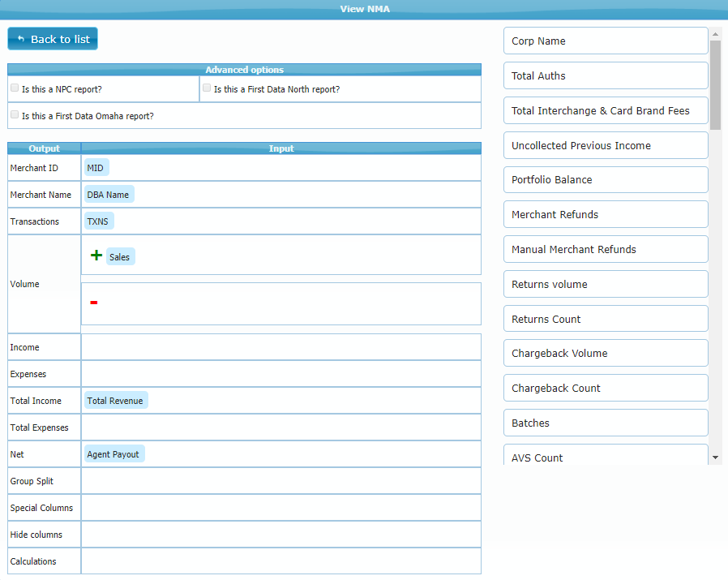Screen dimensions: 728x580
Task: Select the DBA Name tag
Action: coord(108,195)
